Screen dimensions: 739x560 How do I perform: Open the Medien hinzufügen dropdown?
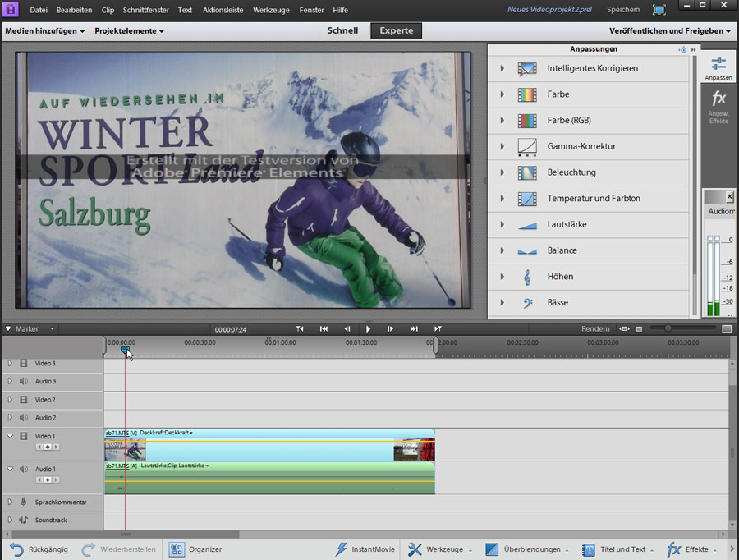coord(45,31)
